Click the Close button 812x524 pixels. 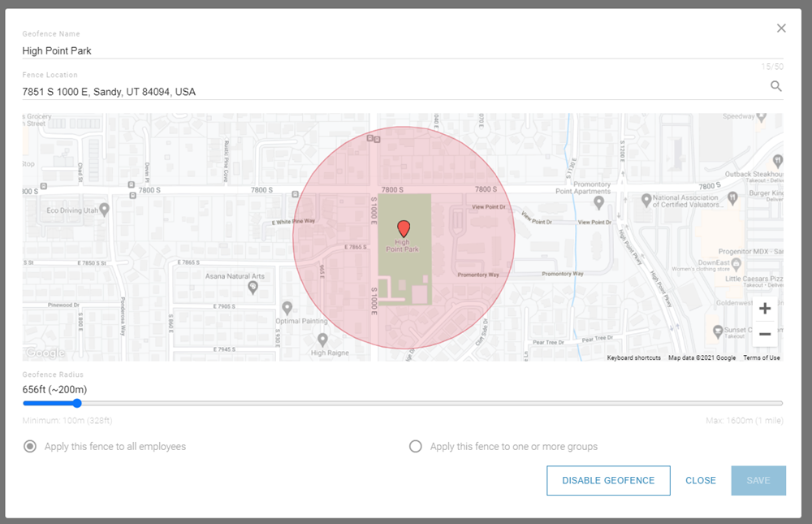(x=700, y=480)
